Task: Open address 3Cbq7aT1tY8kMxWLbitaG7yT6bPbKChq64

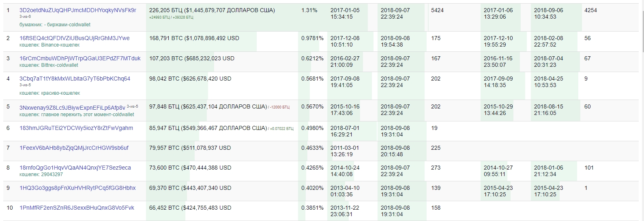Action: 75,79
